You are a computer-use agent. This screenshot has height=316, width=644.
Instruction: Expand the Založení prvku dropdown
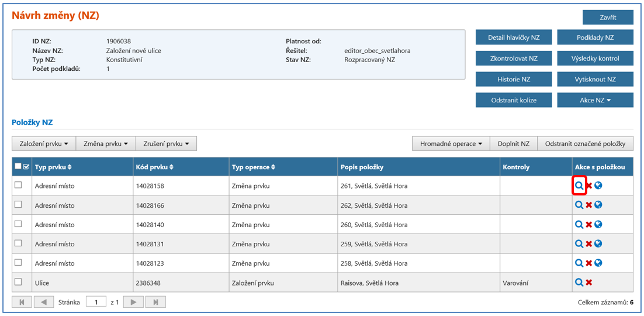tap(44, 143)
